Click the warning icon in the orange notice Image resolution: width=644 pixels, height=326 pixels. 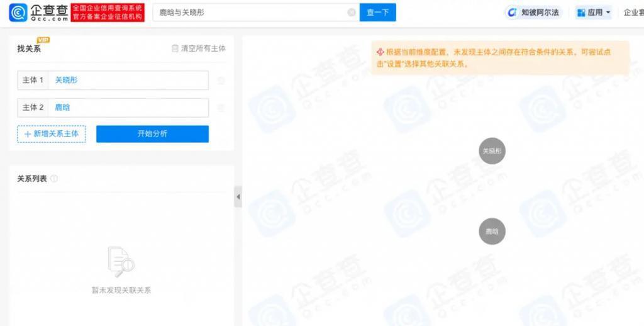click(x=380, y=52)
